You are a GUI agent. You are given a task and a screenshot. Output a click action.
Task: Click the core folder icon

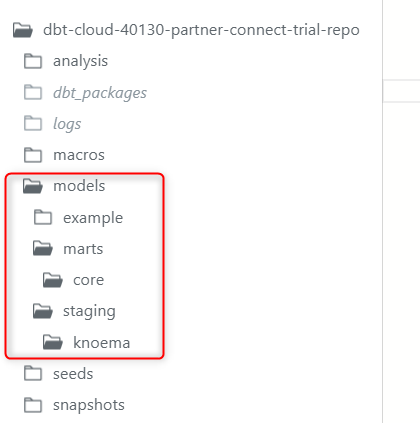coord(53,280)
